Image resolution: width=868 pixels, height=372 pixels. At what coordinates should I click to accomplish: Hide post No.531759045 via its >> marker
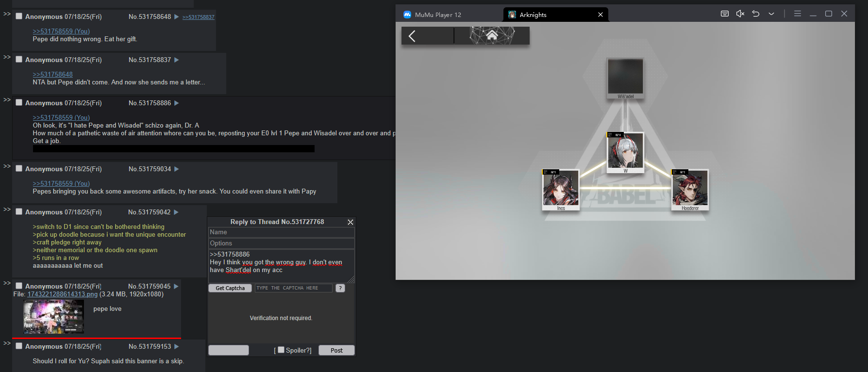click(7, 283)
